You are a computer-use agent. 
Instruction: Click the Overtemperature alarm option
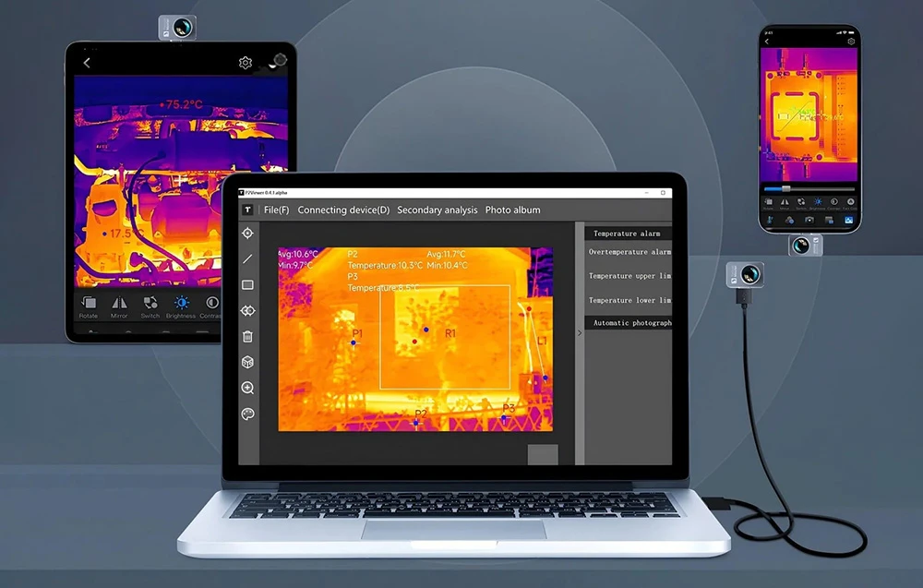click(629, 252)
